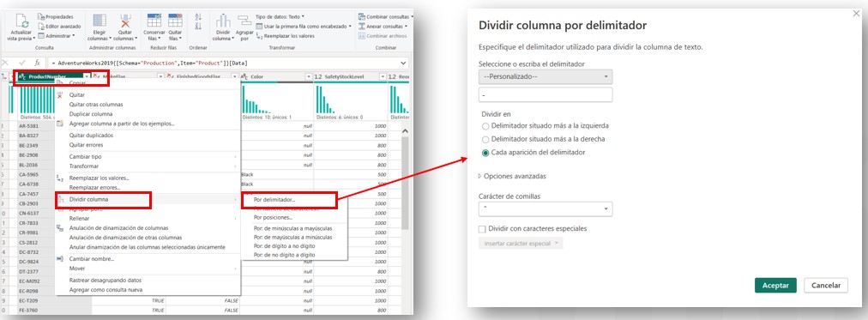
Task: Click Combinar archivos in the ribbon
Action: 382,35
